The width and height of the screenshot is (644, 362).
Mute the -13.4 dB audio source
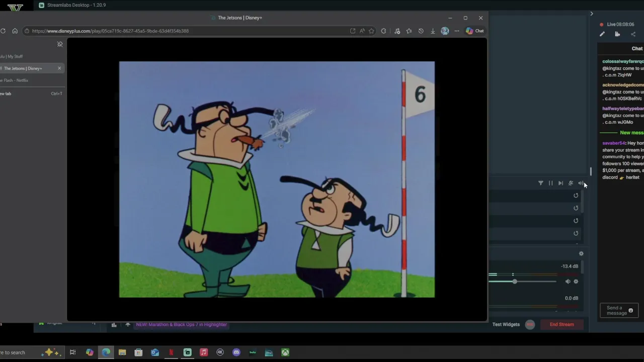(568, 282)
